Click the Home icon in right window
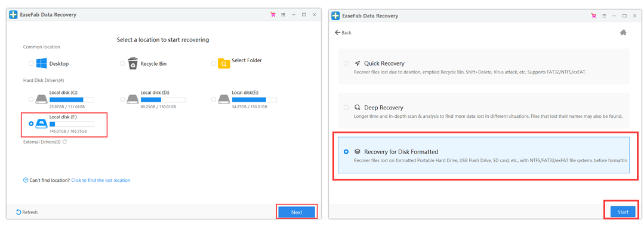This screenshot has width=644, height=226. [x=623, y=32]
